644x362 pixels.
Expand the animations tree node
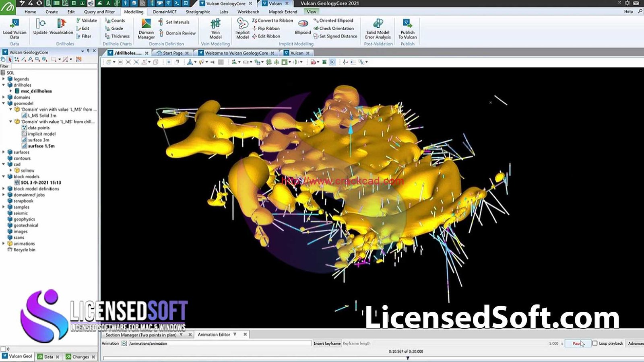click(4, 243)
